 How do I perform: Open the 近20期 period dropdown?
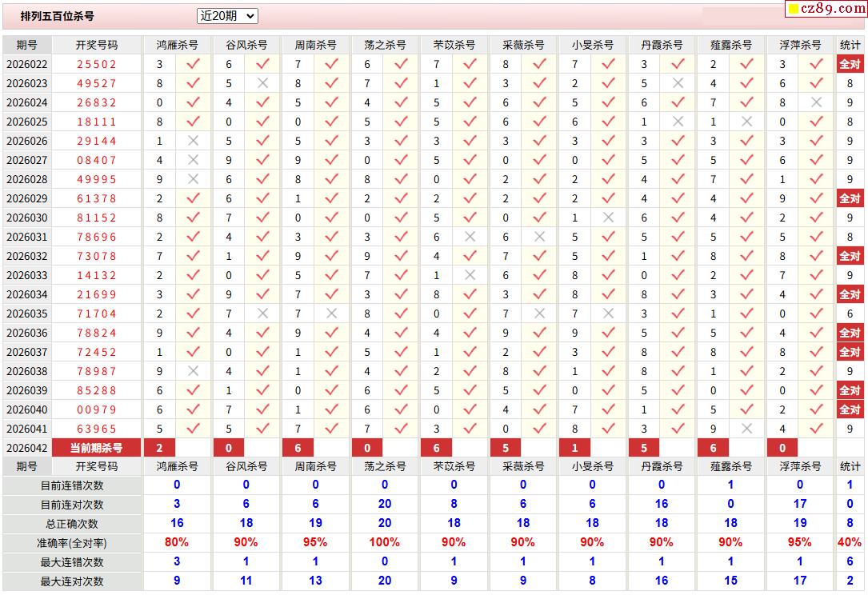(227, 16)
